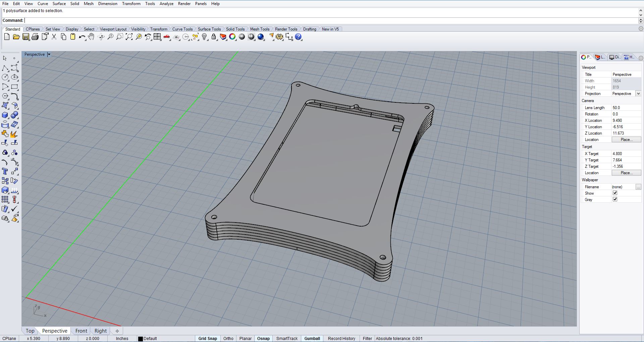Toggle SmartTrack
Viewport: 644px width, 342px height.
pyautogui.click(x=287, y=338)
